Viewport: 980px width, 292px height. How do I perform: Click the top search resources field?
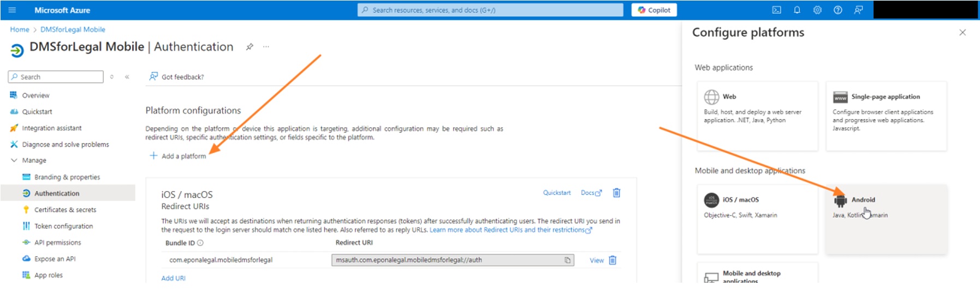(x=490, y=10)
